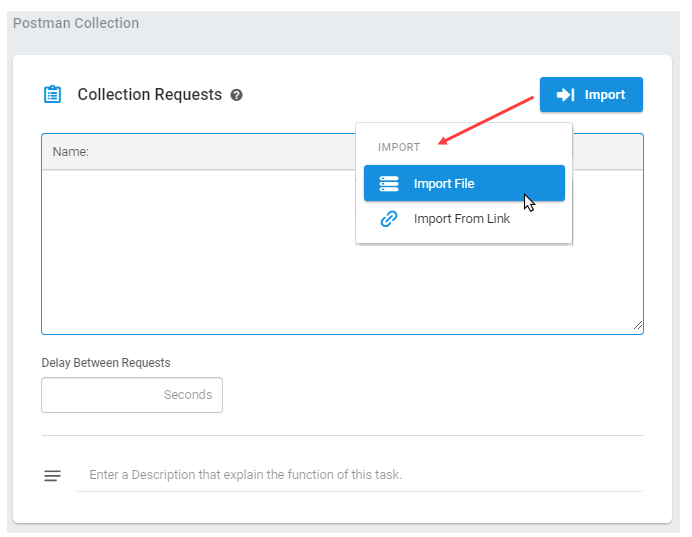Click the Delay Between Requests label

[x=106, y=363]
